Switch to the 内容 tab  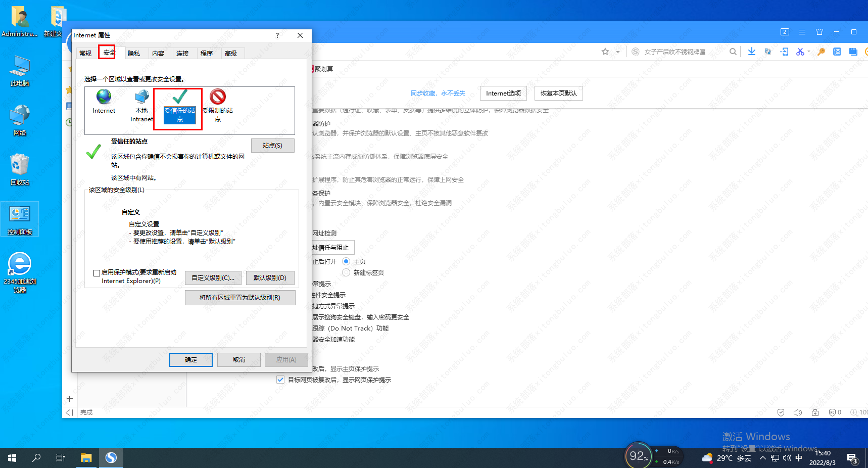(x=158, y=53)
